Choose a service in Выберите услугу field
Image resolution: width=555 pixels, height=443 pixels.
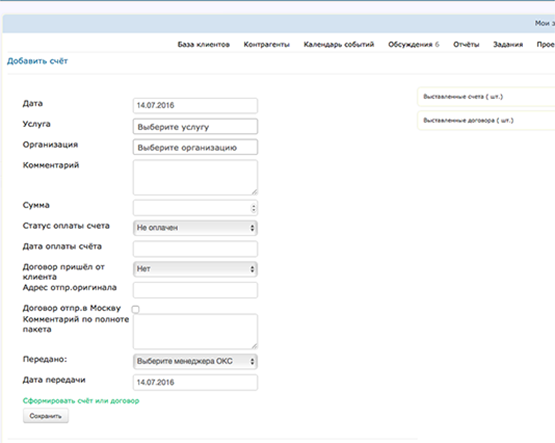[x=195, y=127]
